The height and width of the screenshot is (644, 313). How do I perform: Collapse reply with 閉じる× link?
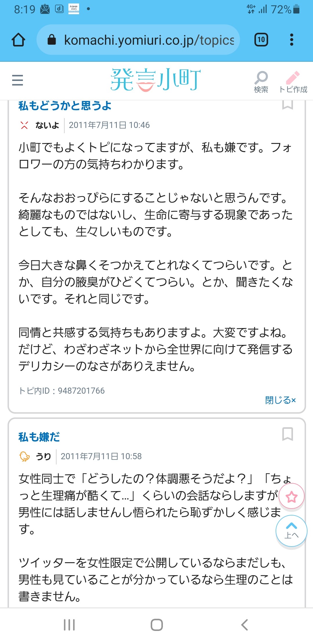(x=280, y=400)
